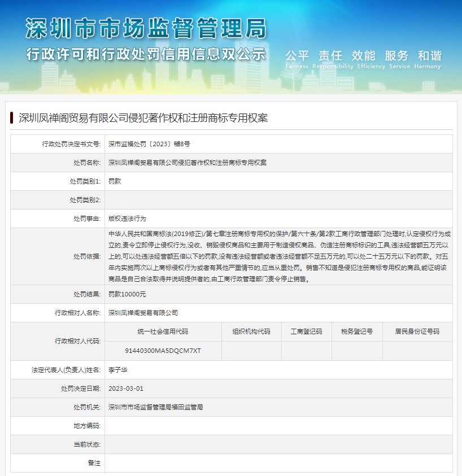Select credit code 91440300MA5DQCM7XT
Image resolution: width=462 pixels, height=476 pixels.
(x=163, y=351)
